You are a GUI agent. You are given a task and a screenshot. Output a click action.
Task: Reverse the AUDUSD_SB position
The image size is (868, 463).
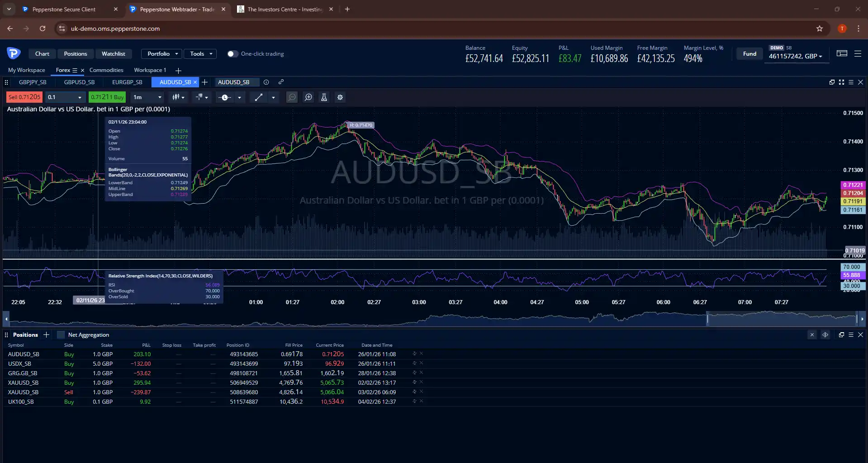coord(414,353)
